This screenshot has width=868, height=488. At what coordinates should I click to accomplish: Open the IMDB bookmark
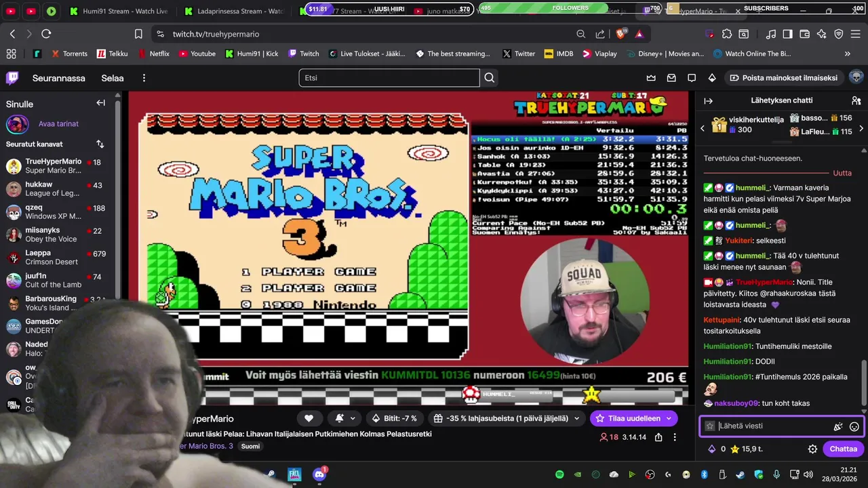(559, 54)
